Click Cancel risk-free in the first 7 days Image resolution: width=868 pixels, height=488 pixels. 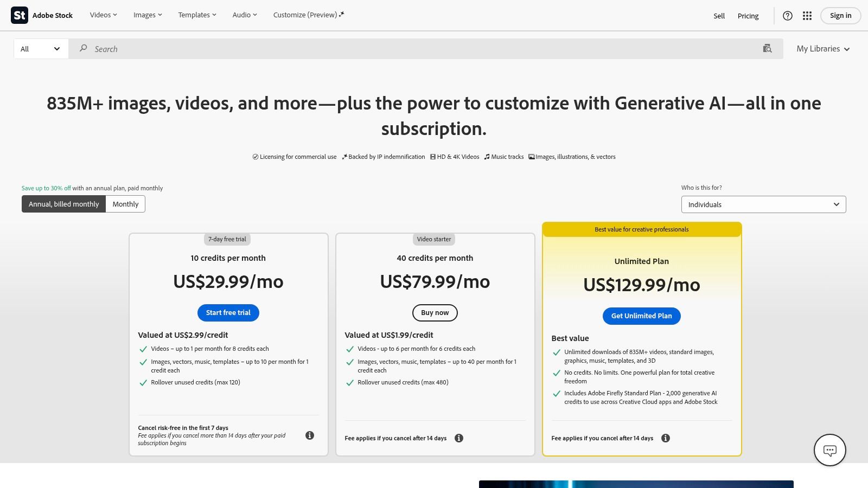tap(183, 428)
